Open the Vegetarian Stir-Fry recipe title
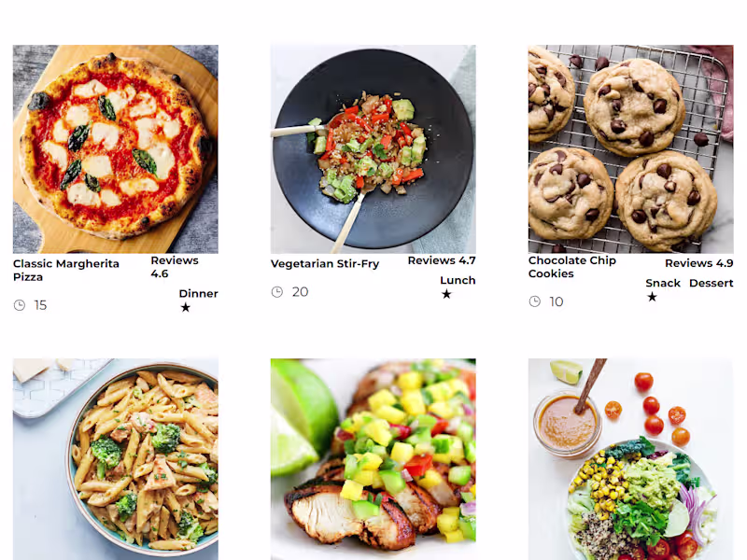The width and height of the screenshot is (747, 560). (x=325, y=263)
